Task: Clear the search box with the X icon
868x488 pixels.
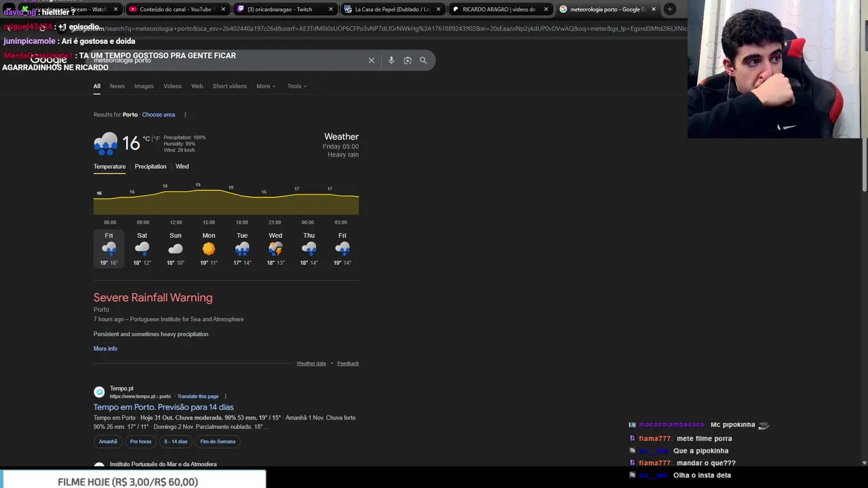Action: [x=372, y=60]
